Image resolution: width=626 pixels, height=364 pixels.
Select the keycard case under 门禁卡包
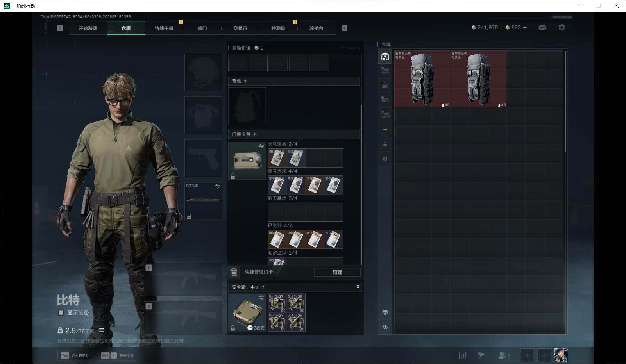click(x=247, y=161)
